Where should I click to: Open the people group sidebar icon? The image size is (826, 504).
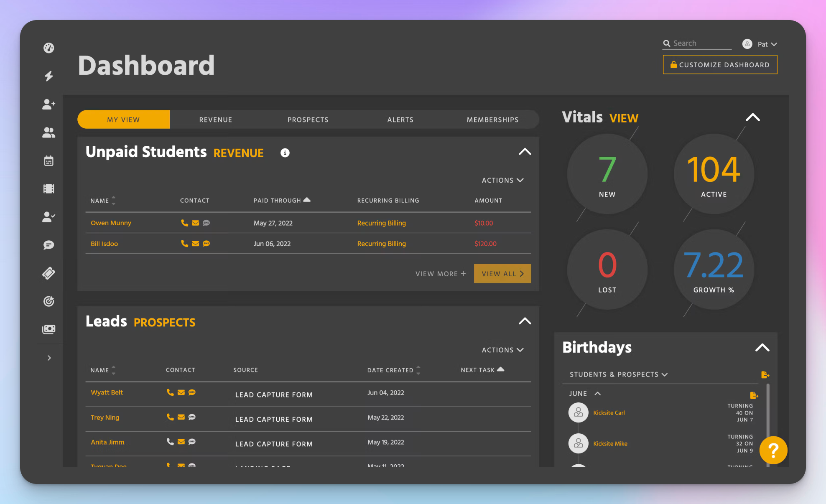[x=49, y=132]
